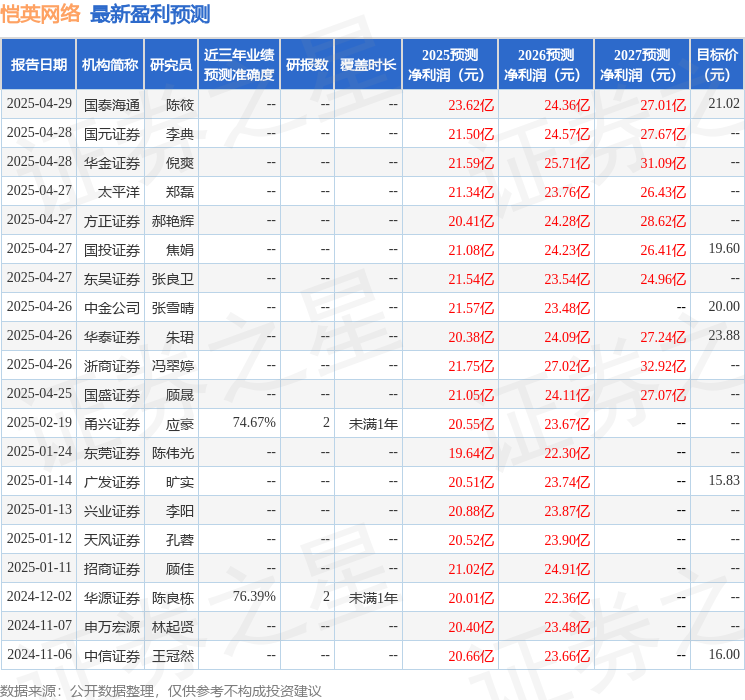Select the 华金证券 institution cell

click(x=112, y=163)
